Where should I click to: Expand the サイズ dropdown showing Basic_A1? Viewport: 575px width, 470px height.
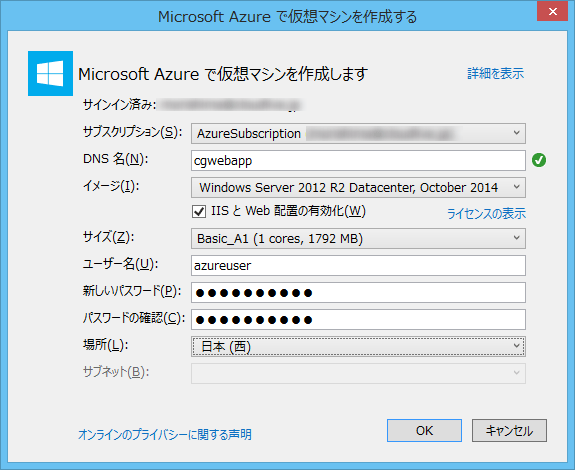358,239
